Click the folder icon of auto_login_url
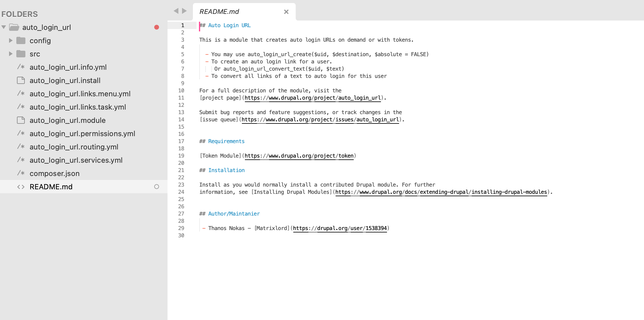 tap(14, 27)
